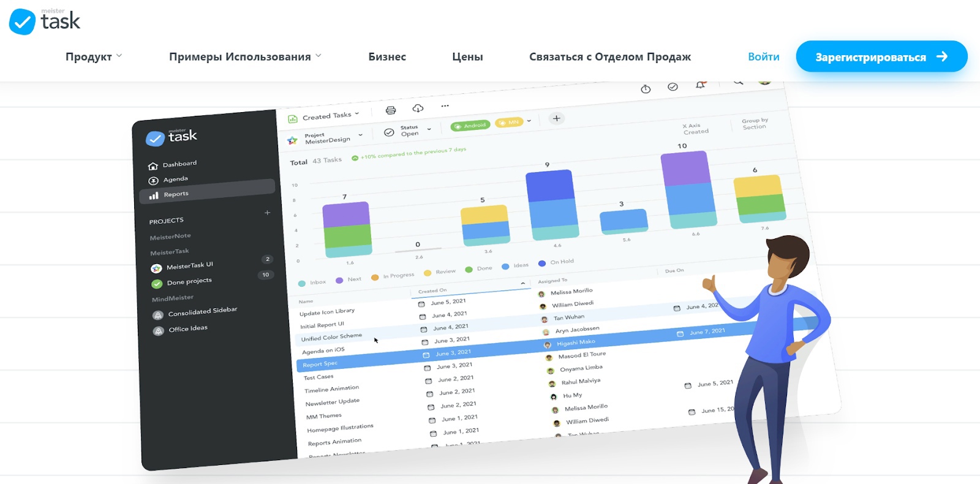Click the task logo in dark sidebar
The width and height of the screenshot is (980, 484).
pyautogui.click(x=171, y=137)
